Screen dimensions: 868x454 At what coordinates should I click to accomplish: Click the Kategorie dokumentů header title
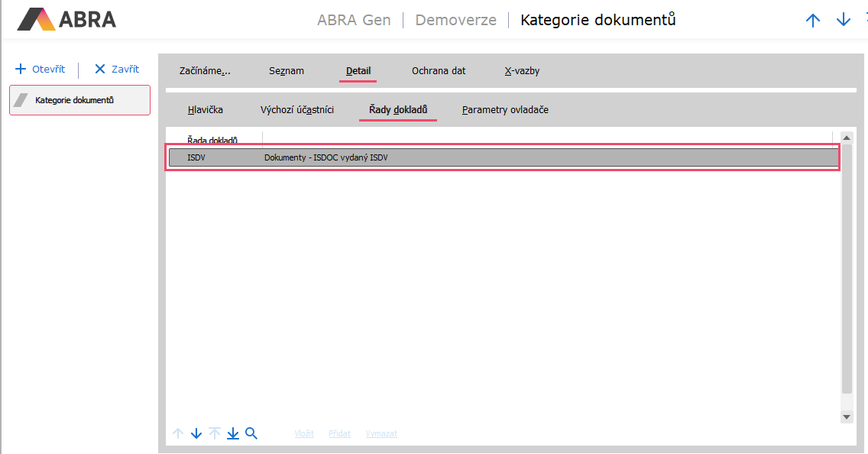click(598, 20)
